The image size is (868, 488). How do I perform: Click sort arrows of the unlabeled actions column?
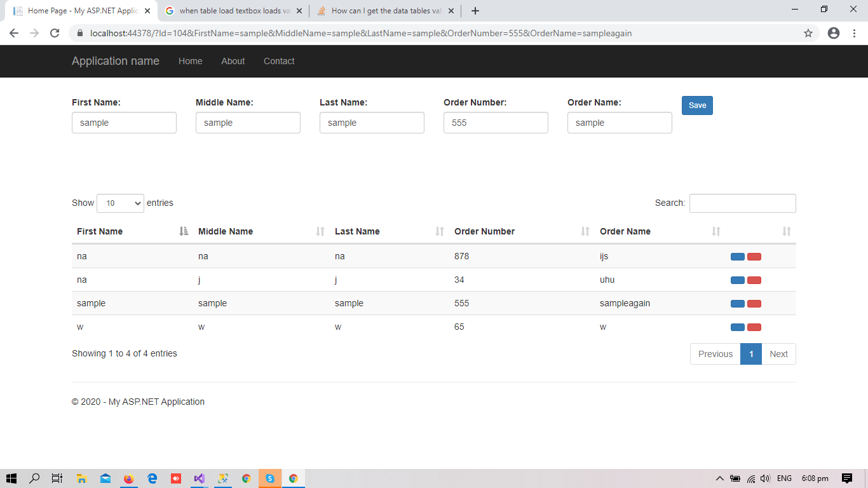(787, 231)
